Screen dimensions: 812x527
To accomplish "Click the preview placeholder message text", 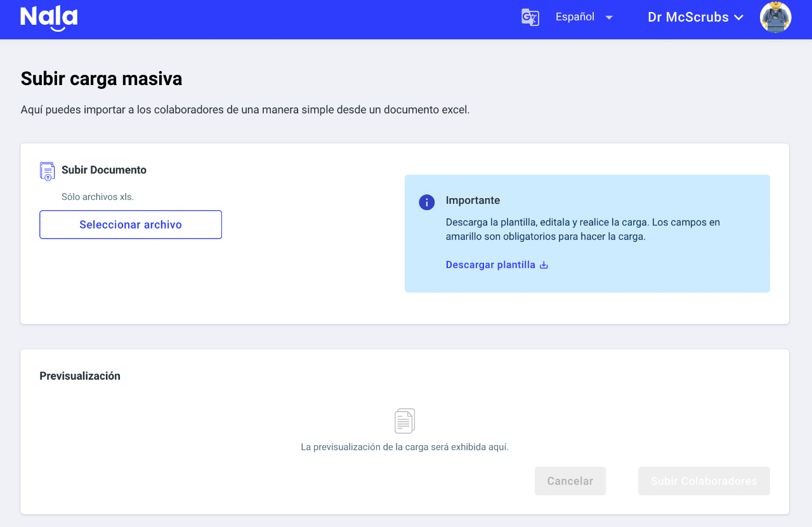I will coord(405,447).
